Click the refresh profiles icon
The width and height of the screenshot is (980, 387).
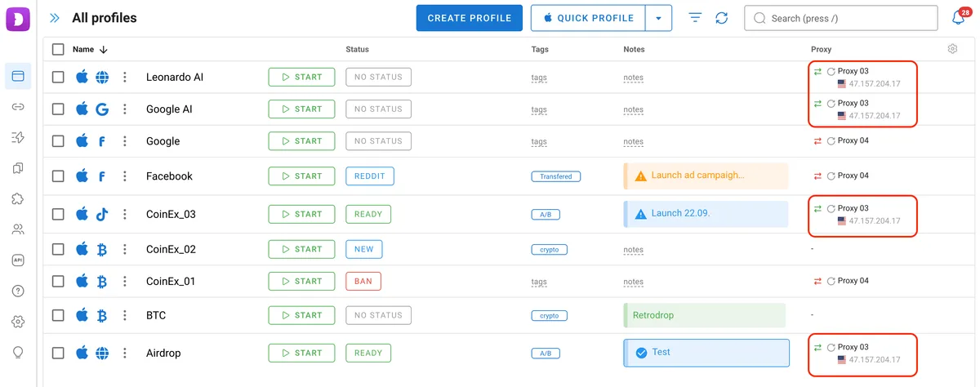tap(721, 18)
